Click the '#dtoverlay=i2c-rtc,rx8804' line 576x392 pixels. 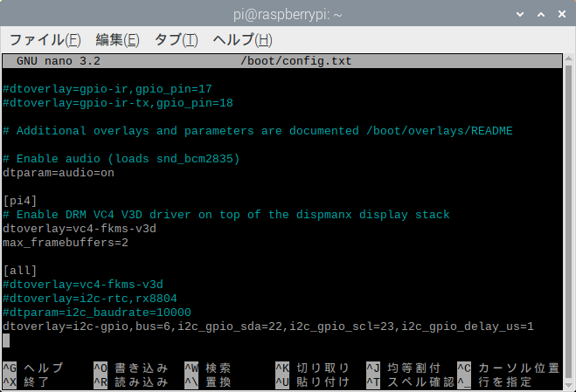[x=90, y=299]
